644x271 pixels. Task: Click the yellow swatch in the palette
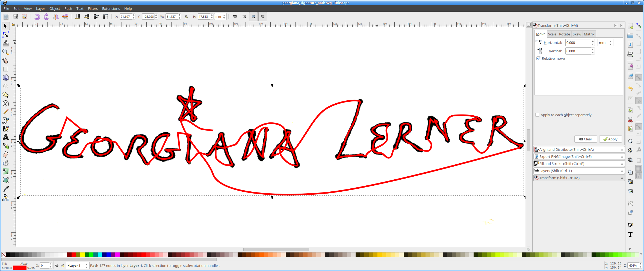(x=82, y=255)
